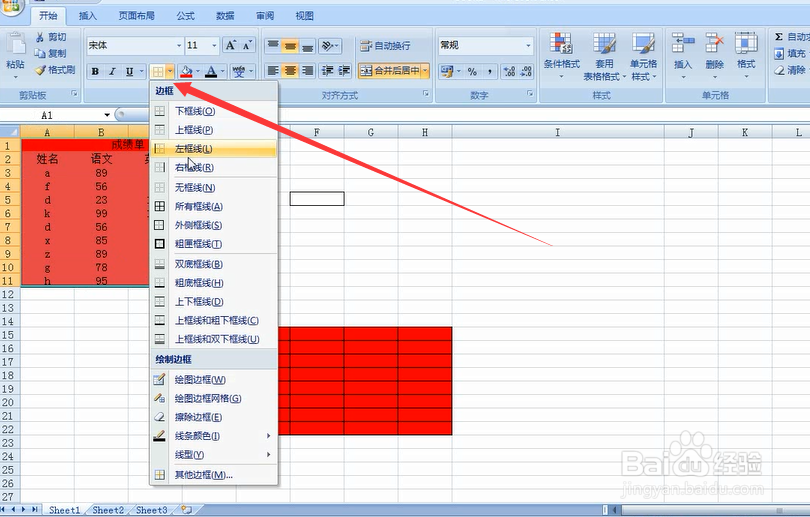The width and height of the screenshot is (810, 517).
Task: Apply percent style icon
Action: [472, 71]
